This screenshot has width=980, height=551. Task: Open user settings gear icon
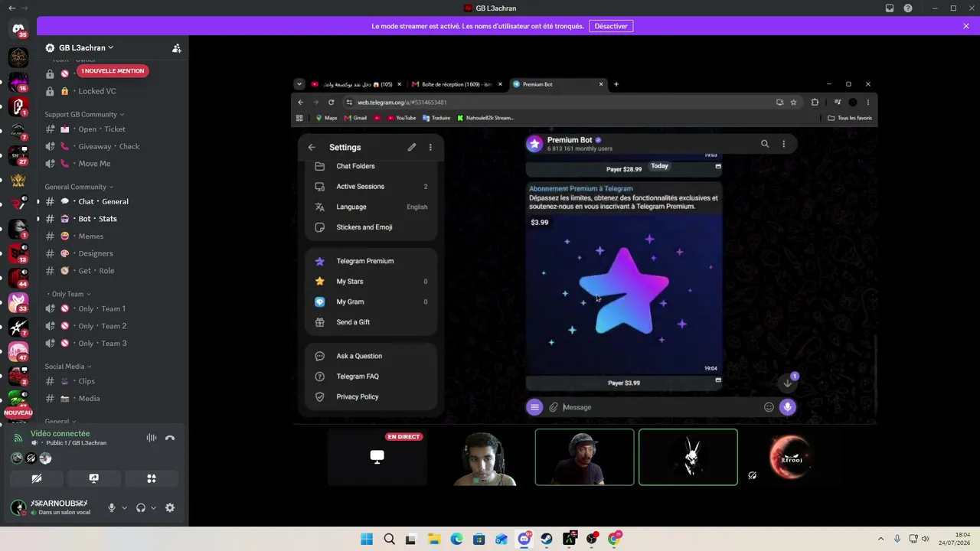(x=170, y=507)
